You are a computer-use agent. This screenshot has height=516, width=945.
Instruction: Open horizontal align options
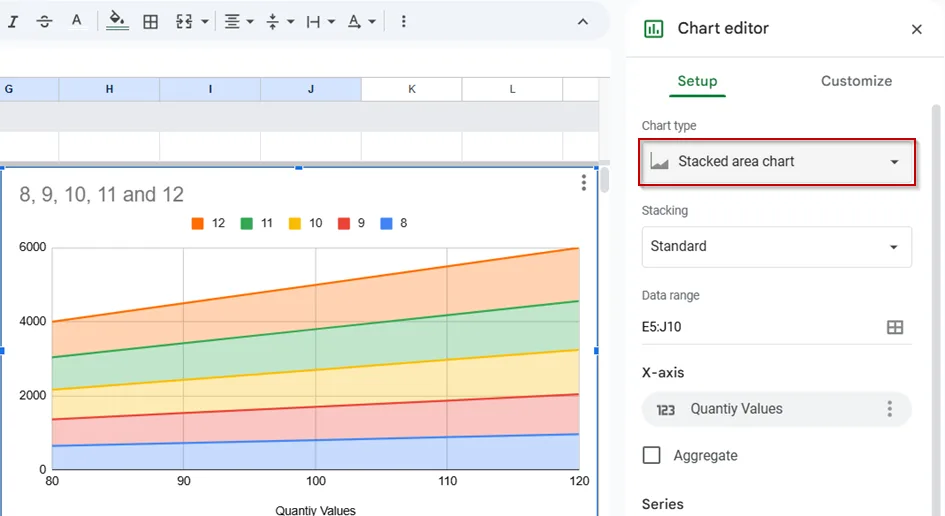232,22
